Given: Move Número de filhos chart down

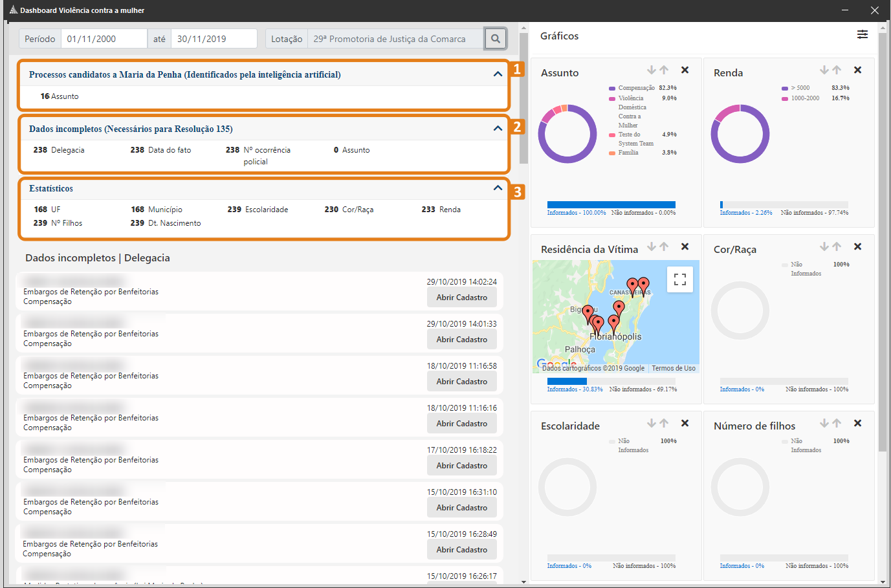Looking at the screenshot, I should [x=824, y=423].
